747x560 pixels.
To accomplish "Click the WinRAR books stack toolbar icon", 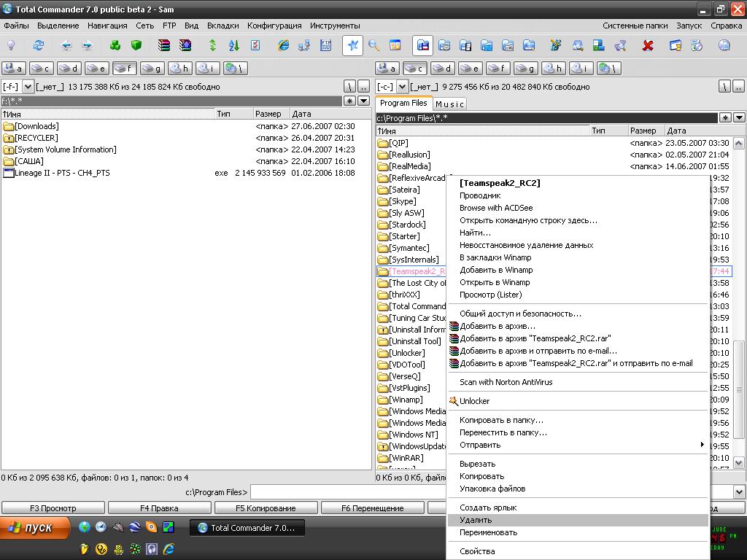I will click(x=164, y=45).
